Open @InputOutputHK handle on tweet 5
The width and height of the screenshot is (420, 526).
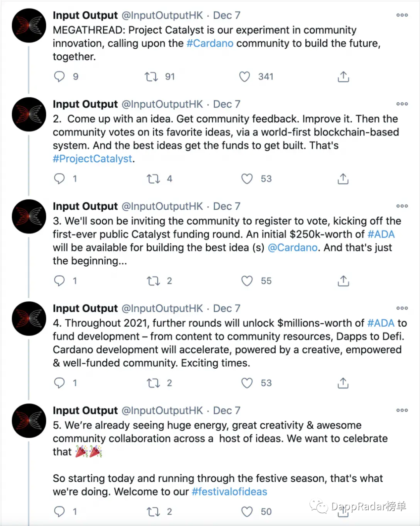point(162,410)
